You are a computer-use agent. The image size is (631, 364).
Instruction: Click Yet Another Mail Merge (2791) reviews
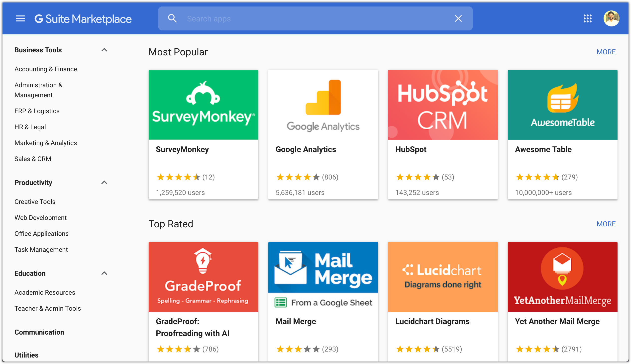click(x=571, y=349)
